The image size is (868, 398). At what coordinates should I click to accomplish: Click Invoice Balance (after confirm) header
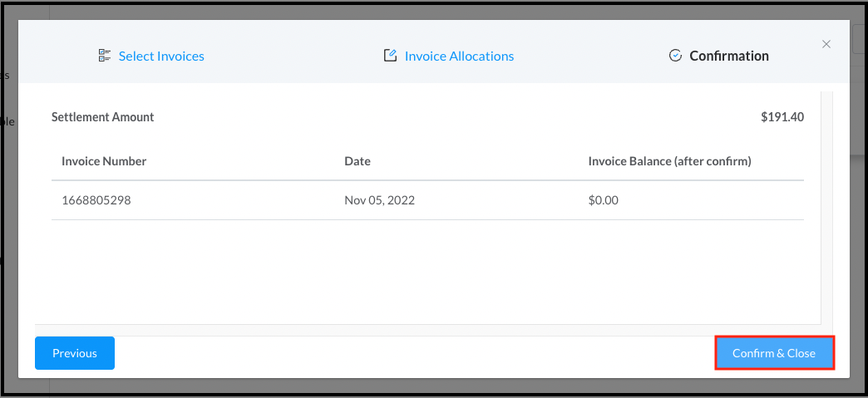tap(669, 161)
